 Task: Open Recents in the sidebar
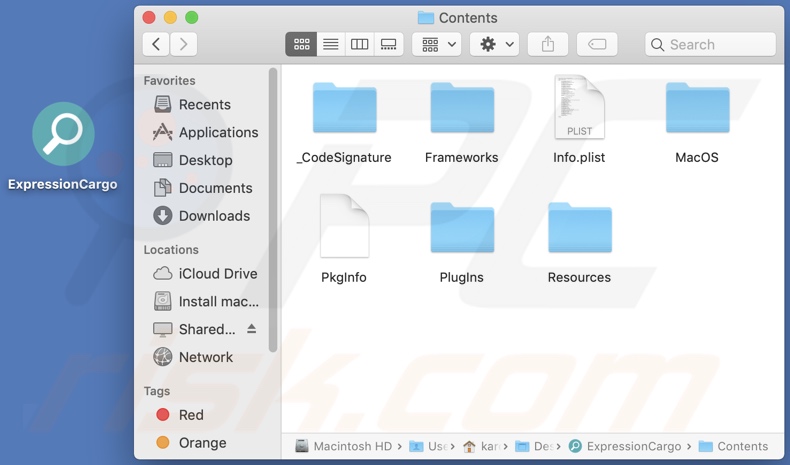(204, 104)
